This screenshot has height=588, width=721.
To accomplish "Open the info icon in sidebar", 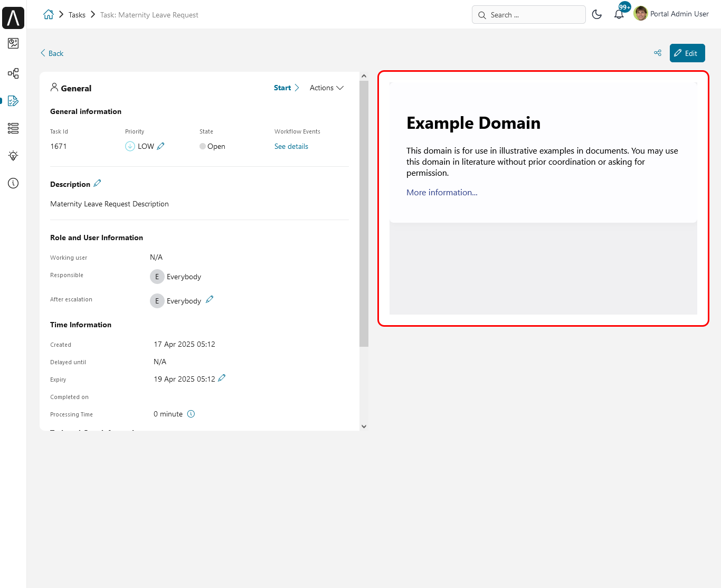I will click(13, 183).
